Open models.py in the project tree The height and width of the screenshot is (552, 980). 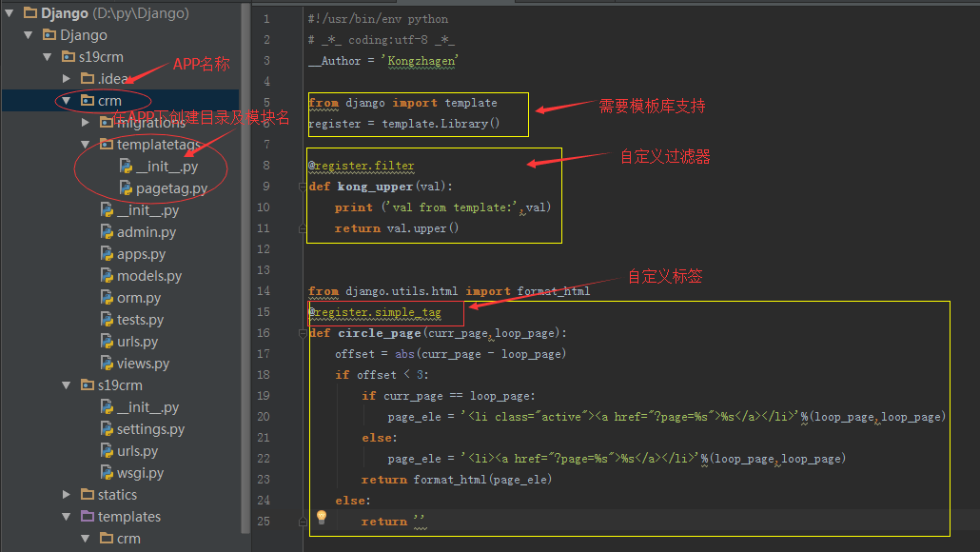[149, 276]
